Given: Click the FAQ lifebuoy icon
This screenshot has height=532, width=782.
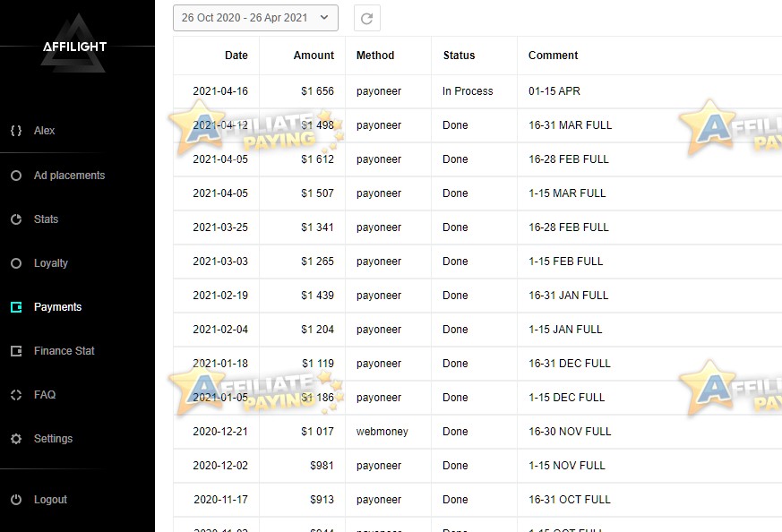Looking at the screenshot, I should 16,395.
